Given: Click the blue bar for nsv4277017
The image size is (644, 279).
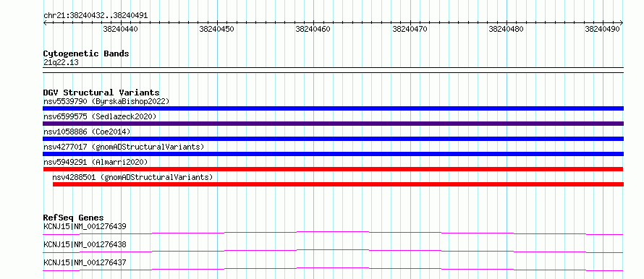Looking at the screenshot, I should coord(333,154).
